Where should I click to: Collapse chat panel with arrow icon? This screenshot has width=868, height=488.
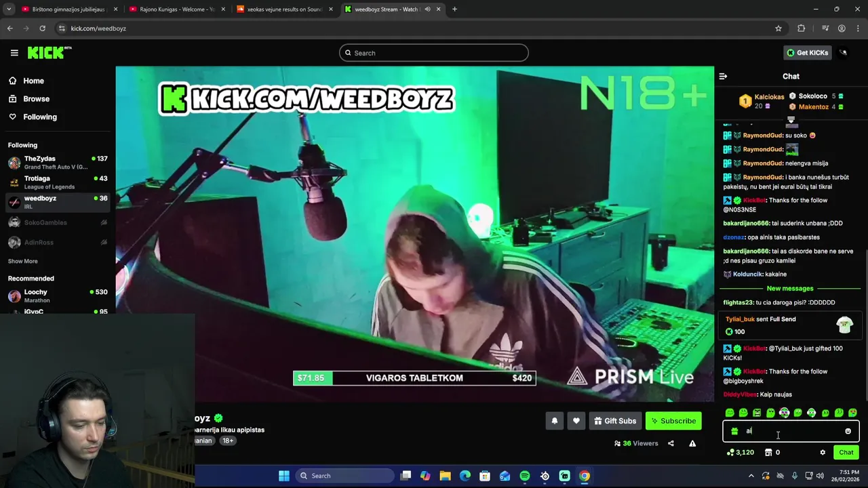[723, 77]
